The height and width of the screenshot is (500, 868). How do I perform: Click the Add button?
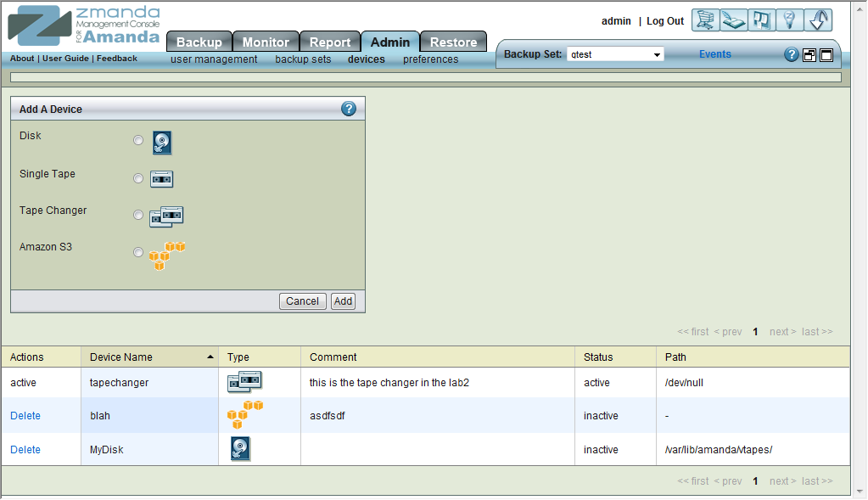point(343,301)
